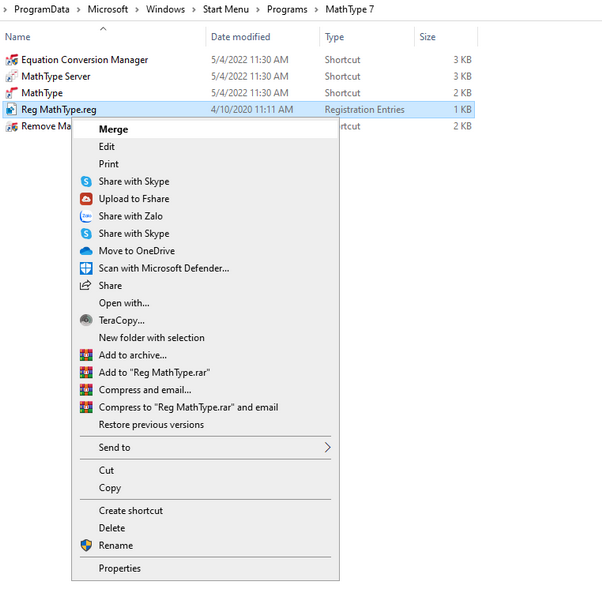
Task: Navigate to Programs in the address breadcrumb
Action: [286, 9]
